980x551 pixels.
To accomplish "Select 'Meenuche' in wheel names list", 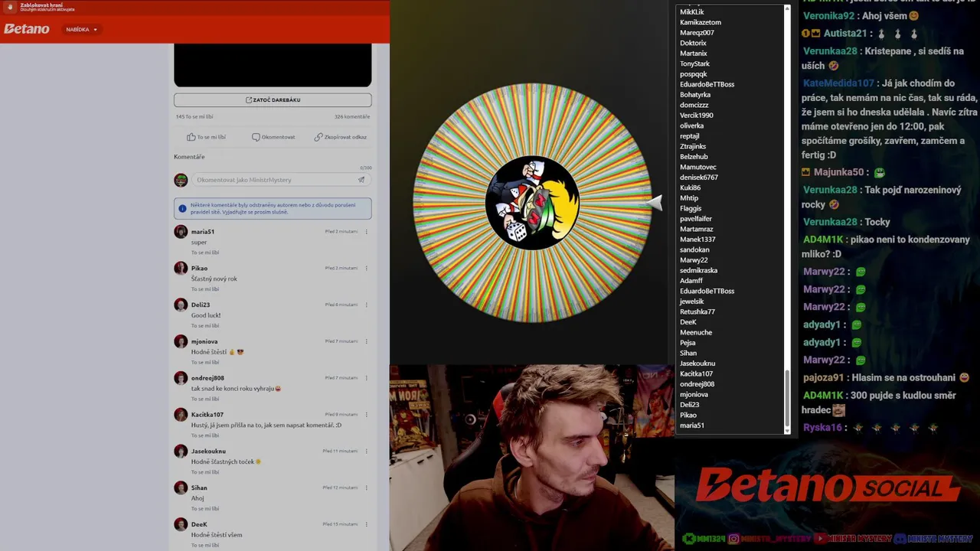I will click(x=696, y=332).
